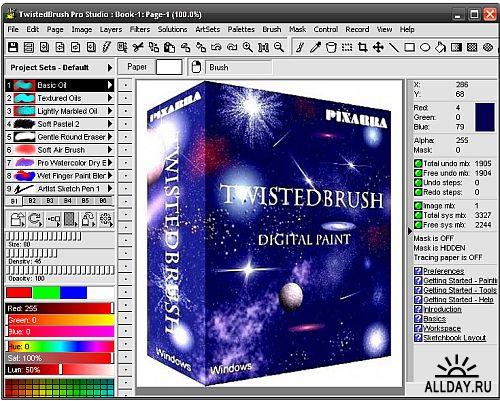Open the Mask menu
Viewport: 500px width, 401px height.
click(x=297, y=29)
